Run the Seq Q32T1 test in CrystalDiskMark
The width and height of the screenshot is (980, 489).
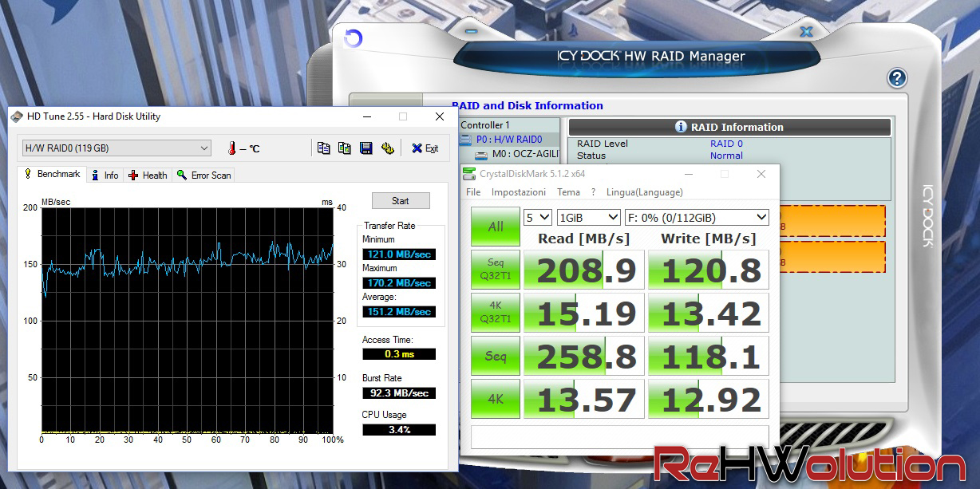(x=496, y=270)
